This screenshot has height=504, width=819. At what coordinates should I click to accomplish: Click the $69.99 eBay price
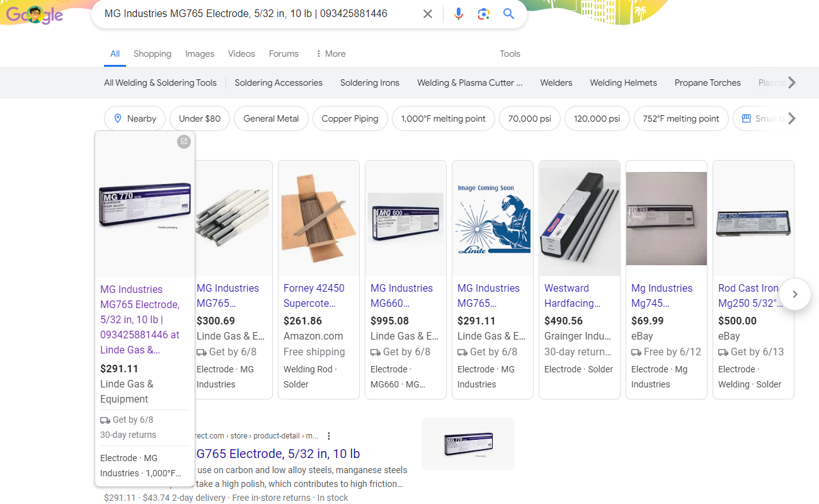coord(648,321)
